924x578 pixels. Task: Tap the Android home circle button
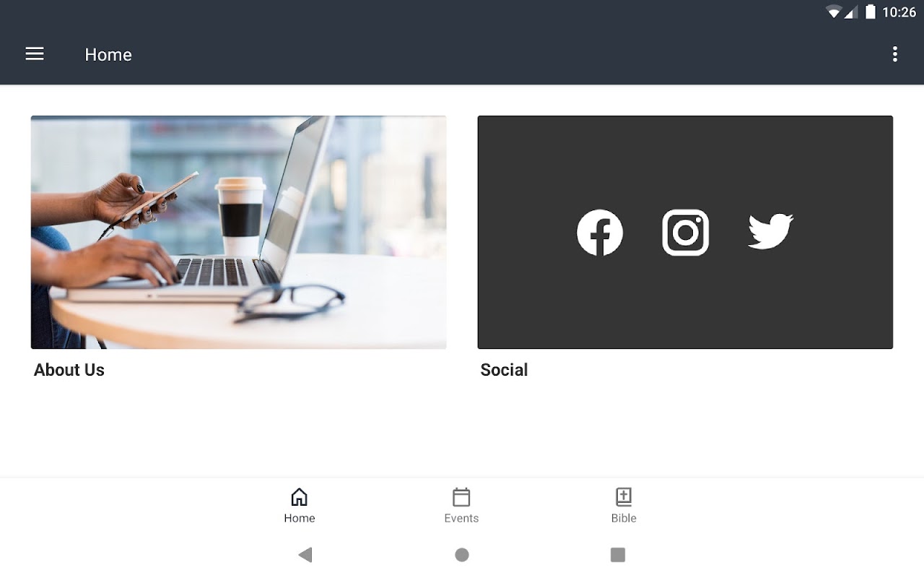point(462,555)
